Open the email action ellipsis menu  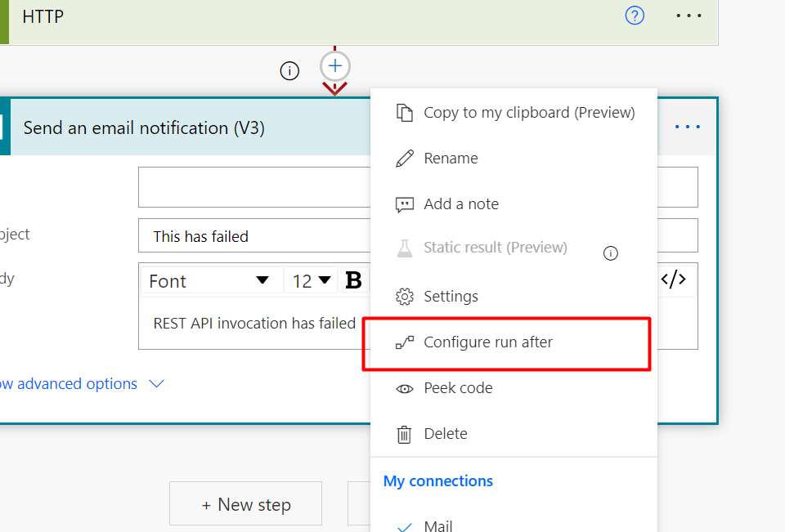pyautogui.click(x=688, y=127)
